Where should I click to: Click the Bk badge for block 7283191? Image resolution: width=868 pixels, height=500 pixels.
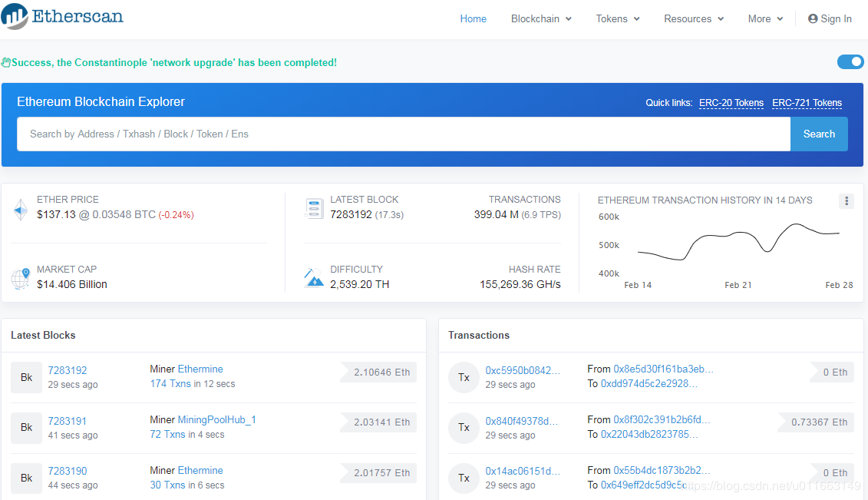click(x=27, y=428)
